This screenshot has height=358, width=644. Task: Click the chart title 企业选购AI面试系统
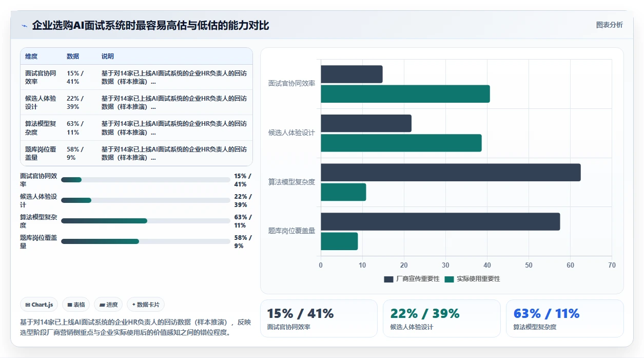tap(150, 26)
